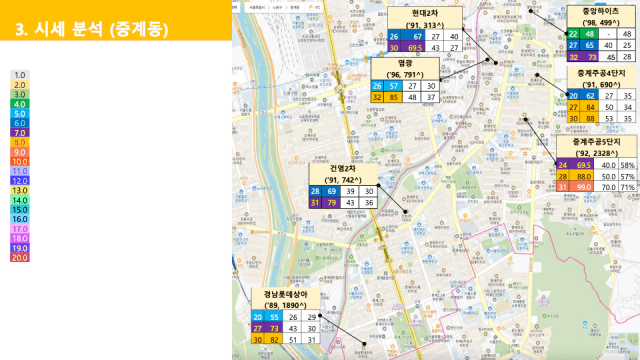Click the orange 8.0 legend swatch
The width and height of the screenshot is (640, 360).
pos(20,142)
